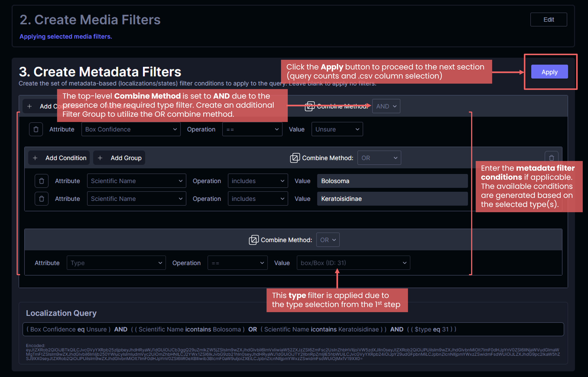Delete the nested OR filter group
The width and height of the screenshot is (588, 377).
551,158
